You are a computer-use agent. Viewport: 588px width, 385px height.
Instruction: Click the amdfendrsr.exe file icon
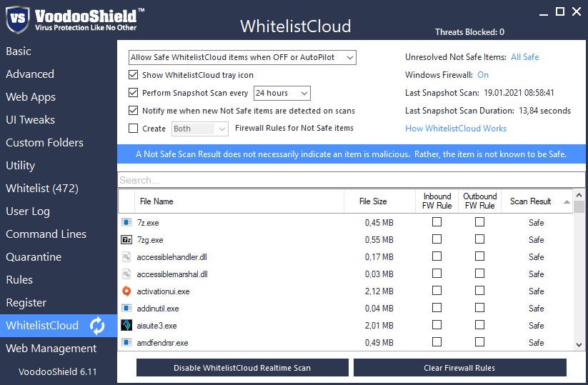tap(126, 343)
